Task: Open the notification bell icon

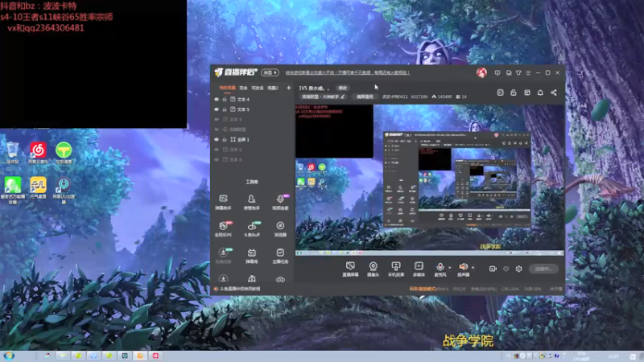Action: [x=540, y=93]
